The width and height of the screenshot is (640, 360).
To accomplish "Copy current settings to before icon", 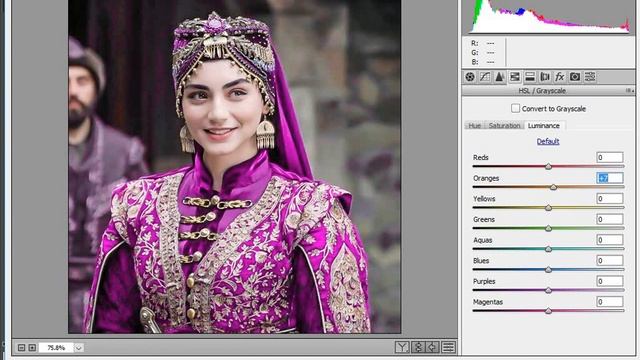I will click(x=433, y=347).
